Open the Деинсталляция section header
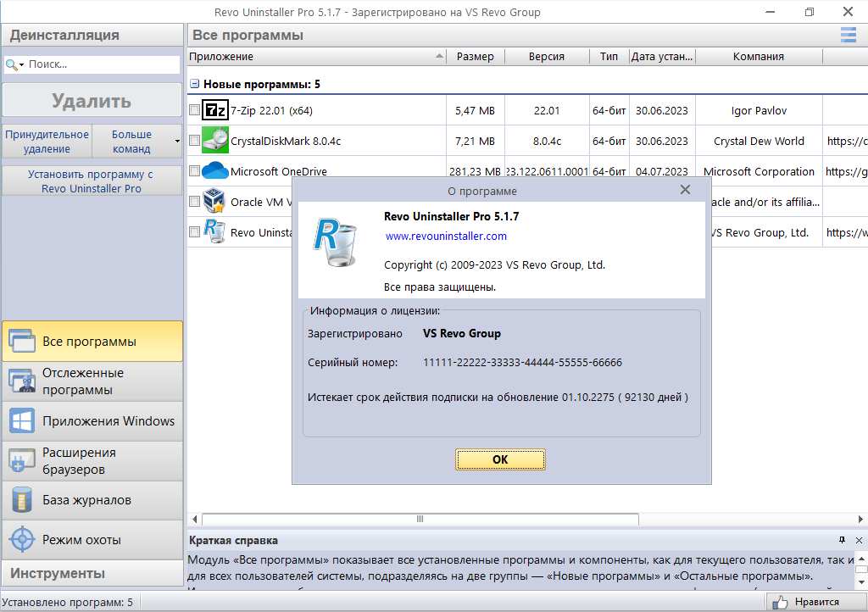This screenshot has width=868, height=612. (92, 35)
